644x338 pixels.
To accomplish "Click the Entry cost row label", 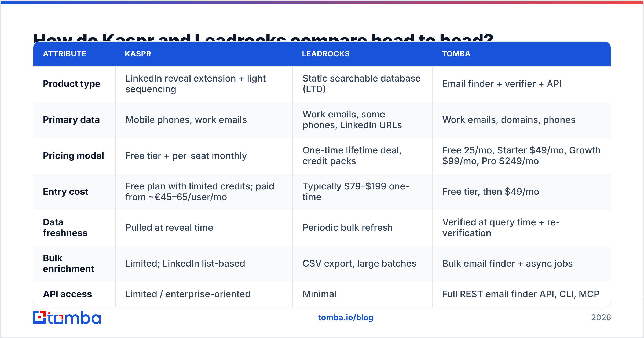I will pos(66,192).
